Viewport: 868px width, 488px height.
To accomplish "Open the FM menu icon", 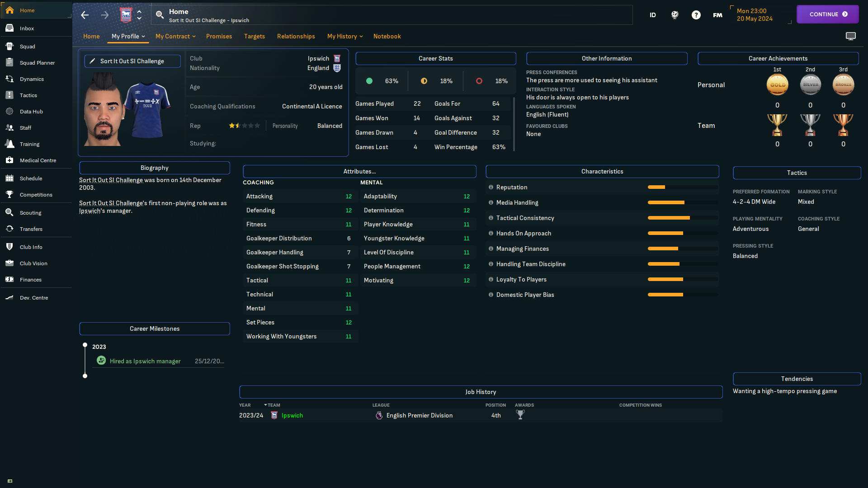I will click(717, 15).
